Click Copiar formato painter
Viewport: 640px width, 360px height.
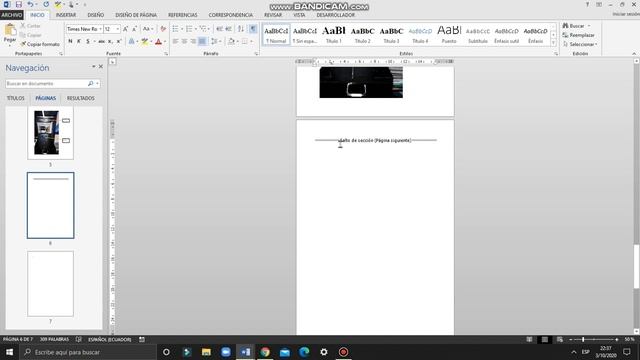(40, 44)
